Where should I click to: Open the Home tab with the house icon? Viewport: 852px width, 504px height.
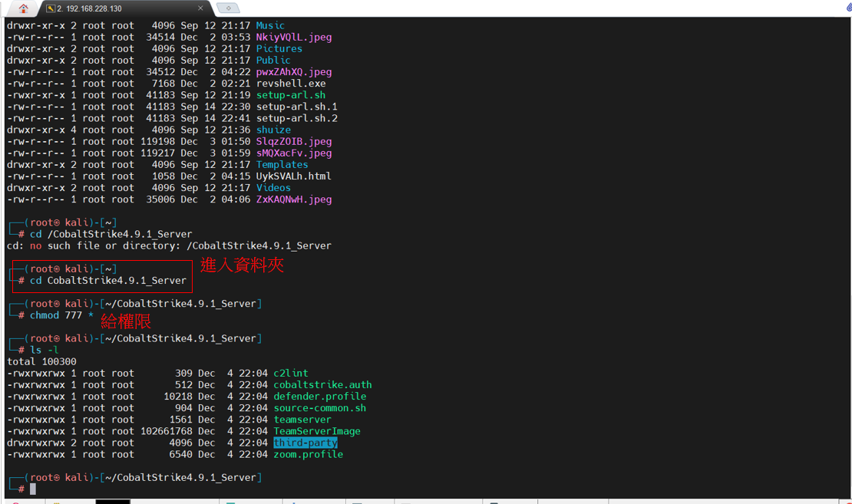pyautogui.click(x=23, y=8)
